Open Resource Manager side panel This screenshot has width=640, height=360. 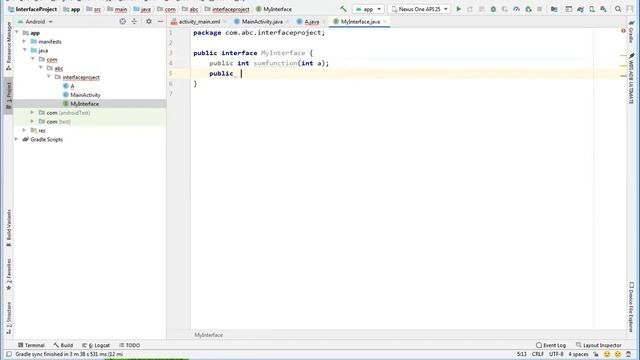9,46
